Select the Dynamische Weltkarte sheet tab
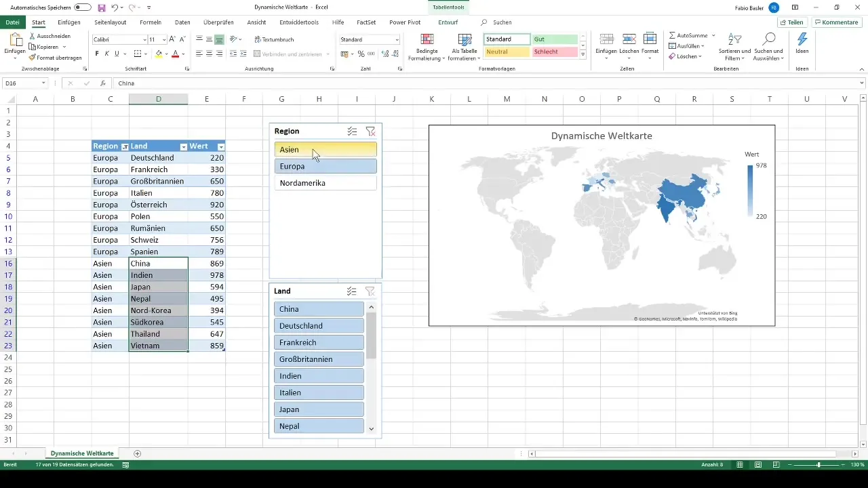868x488 pixels. coord(82,453)
